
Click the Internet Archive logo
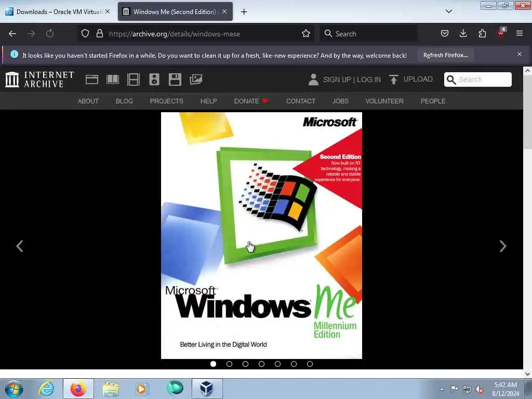[x=39, y=79]
